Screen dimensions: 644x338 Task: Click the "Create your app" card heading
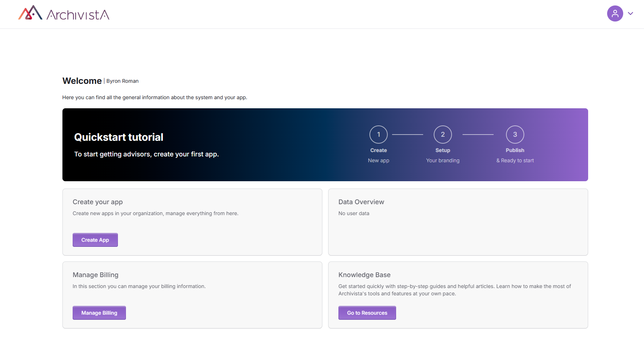pos(97,202)
